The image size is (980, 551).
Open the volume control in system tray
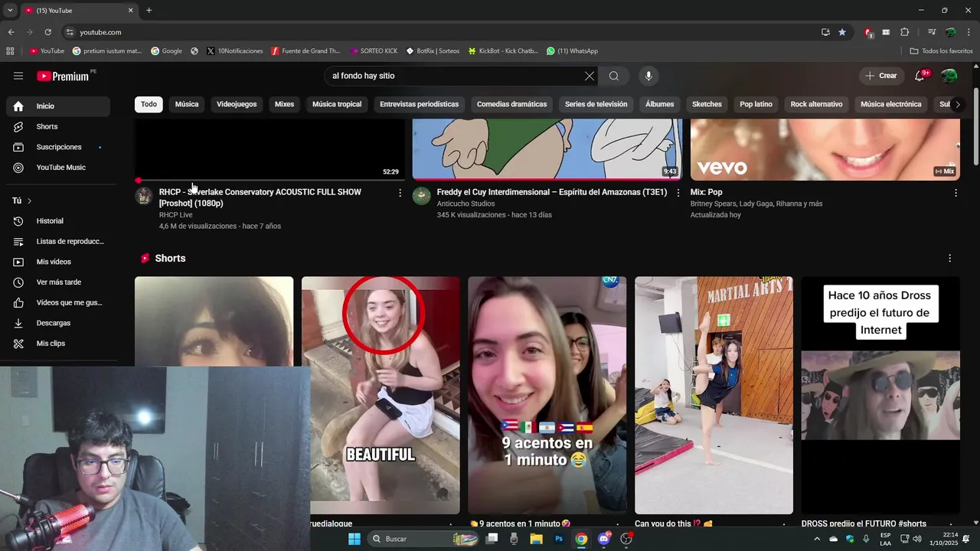(917, 539)
